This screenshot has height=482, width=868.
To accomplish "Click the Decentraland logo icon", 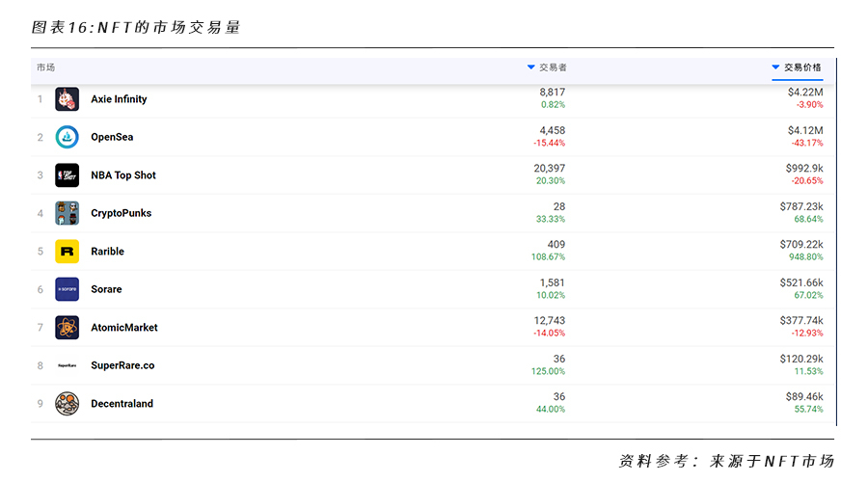I will tap(67, 404).
